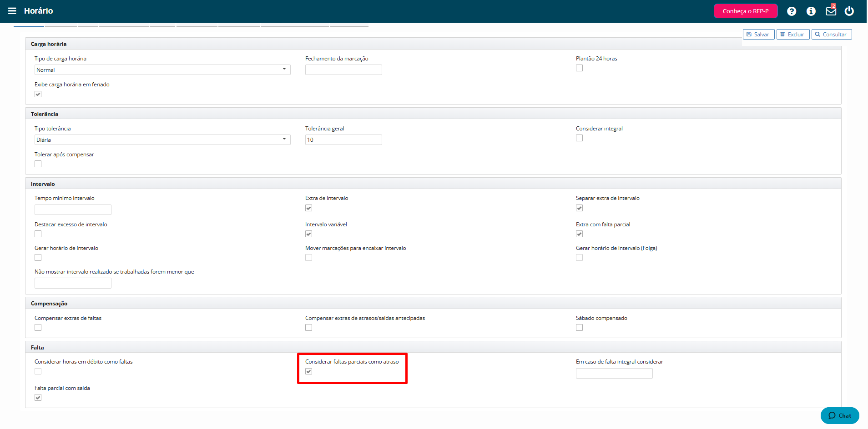
Task: Click the information icon in header
Action: coord(811,11)
